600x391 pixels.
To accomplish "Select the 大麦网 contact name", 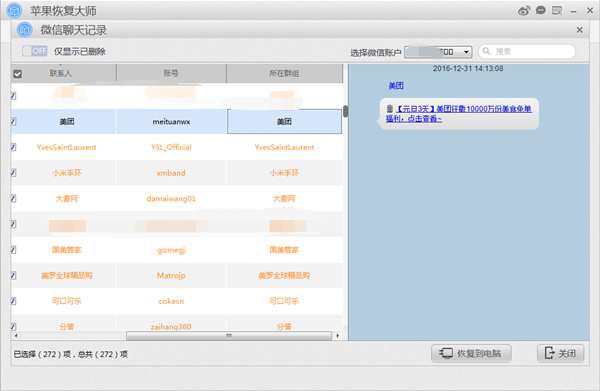I will pos(67,199).
